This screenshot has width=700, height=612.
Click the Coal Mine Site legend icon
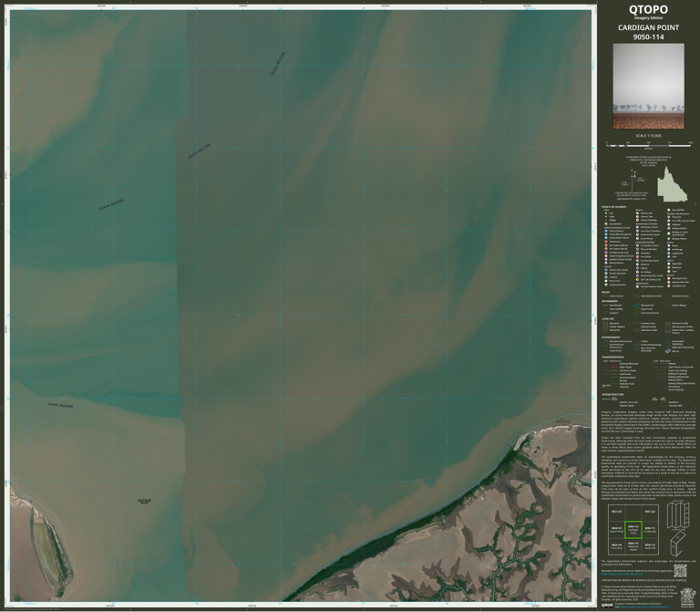(669, 285)
